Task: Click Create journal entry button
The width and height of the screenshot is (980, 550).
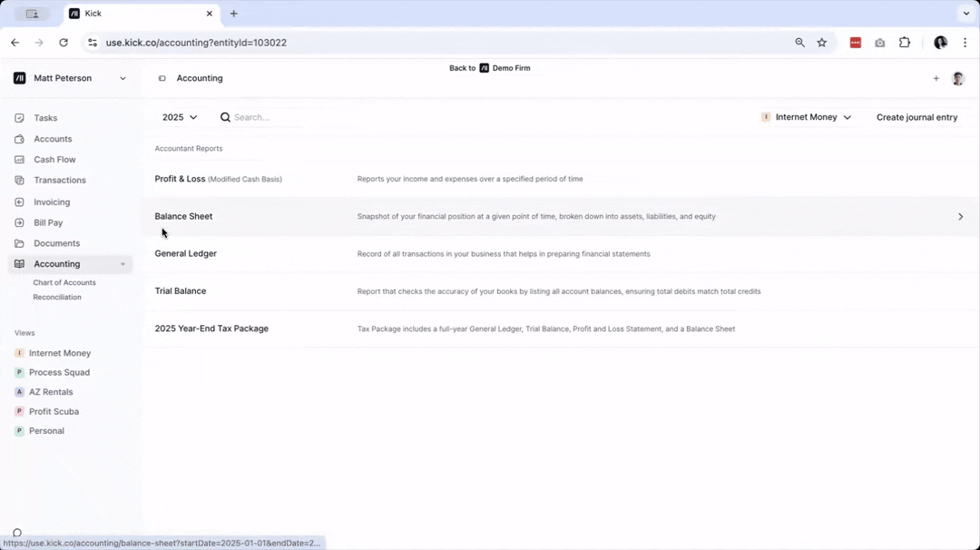Action: pos(916,117)
